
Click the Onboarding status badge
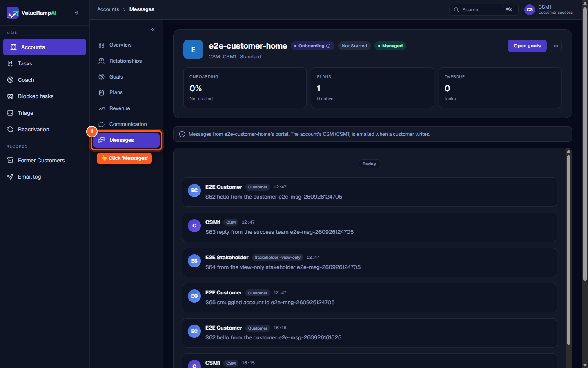(x=312, y=46)
